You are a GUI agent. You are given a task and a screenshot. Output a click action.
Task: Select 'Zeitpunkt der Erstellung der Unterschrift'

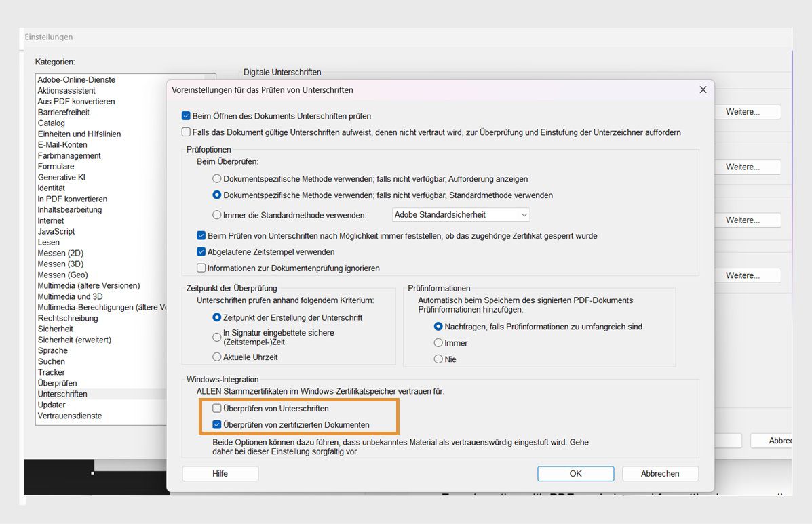click(217, 317)
